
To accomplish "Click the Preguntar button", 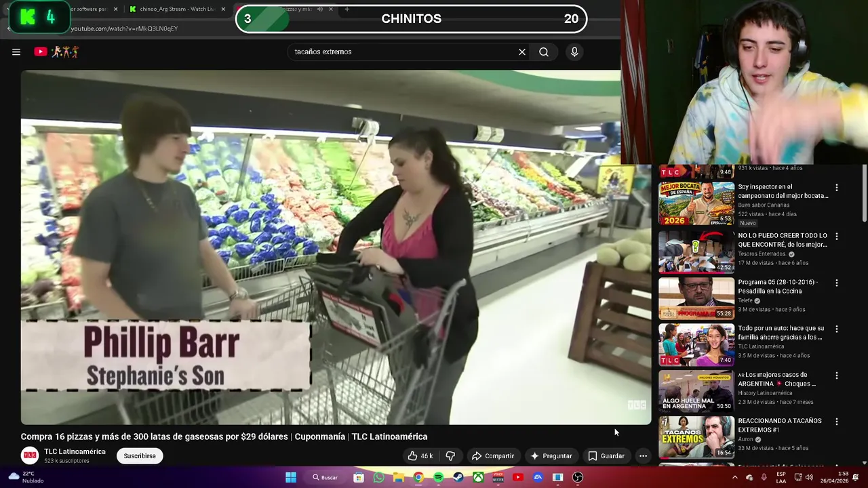I will 551,456.
